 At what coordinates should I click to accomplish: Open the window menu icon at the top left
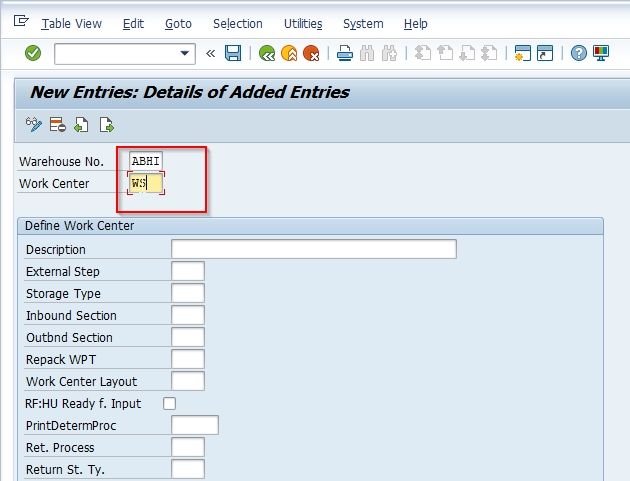tap(21, 21)
